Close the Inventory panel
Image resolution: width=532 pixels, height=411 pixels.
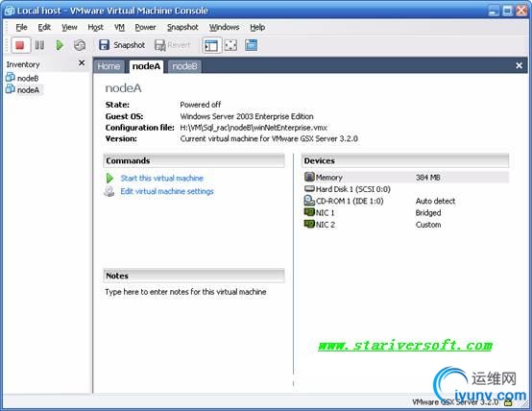point(82,63)
